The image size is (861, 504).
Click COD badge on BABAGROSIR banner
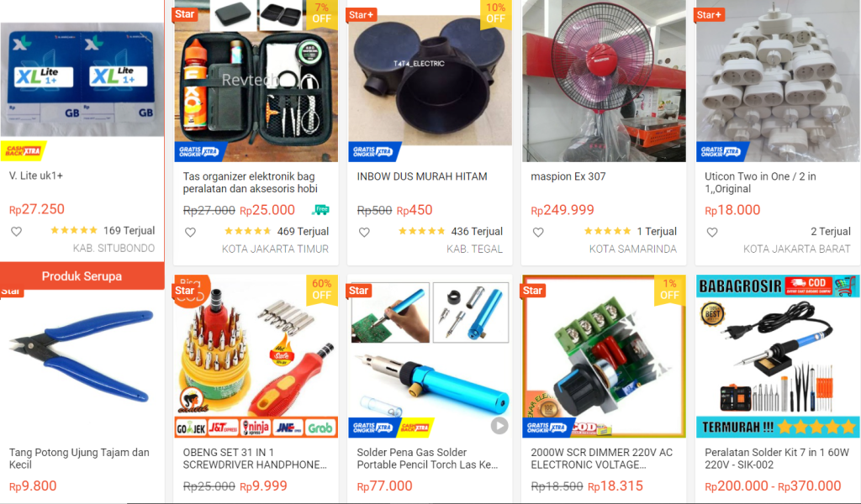[x=808, y=285]
